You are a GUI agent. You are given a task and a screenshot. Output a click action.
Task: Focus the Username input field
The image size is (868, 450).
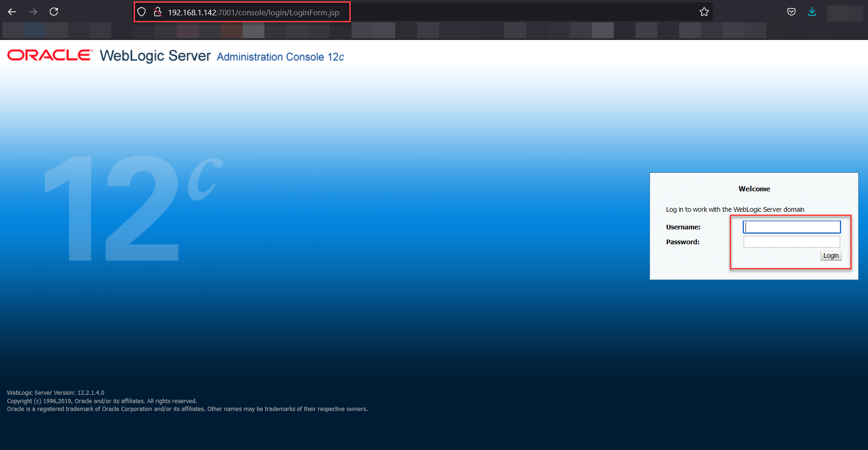(x=791, y=227)
